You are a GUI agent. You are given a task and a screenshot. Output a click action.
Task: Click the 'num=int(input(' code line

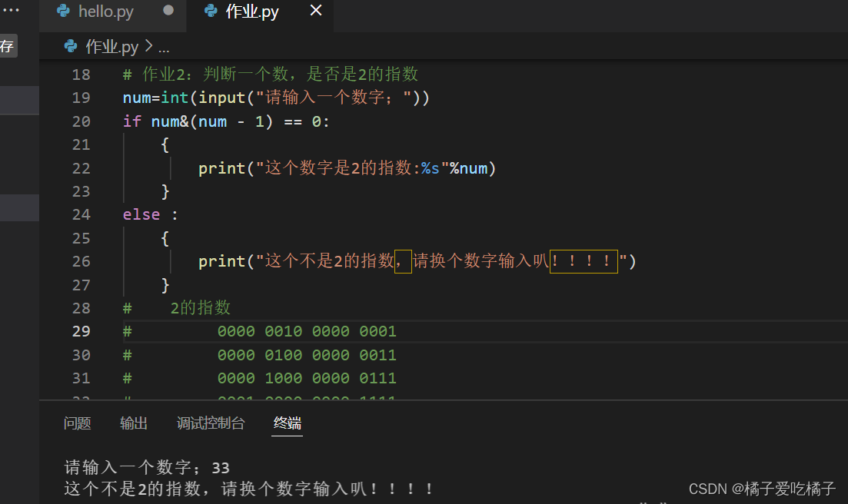[276, 98]
